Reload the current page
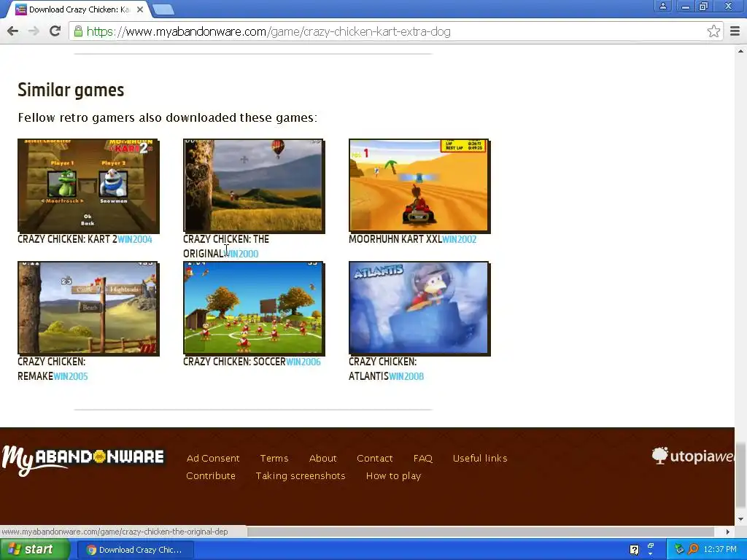 coord(55,31)
